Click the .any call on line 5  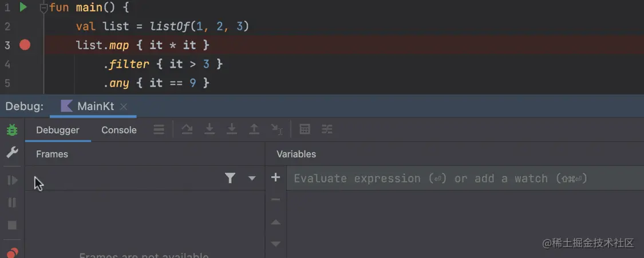pos(116,83)
